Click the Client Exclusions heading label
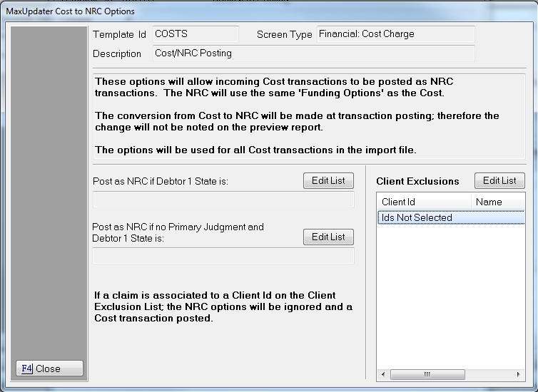This screenshot has width=538, height=392. tap(417, 181)
